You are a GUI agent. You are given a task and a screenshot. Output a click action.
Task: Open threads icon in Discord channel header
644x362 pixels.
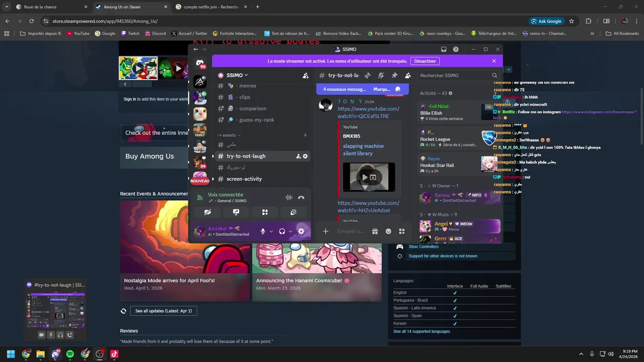coord(368,75)
